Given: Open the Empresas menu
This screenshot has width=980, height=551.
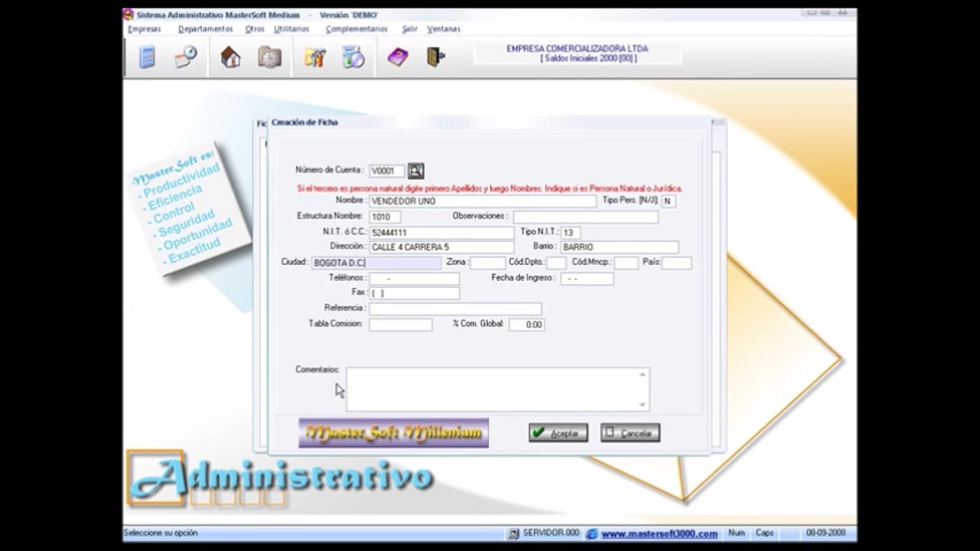Looking at the screenshot, I should (x=145, y=29).
